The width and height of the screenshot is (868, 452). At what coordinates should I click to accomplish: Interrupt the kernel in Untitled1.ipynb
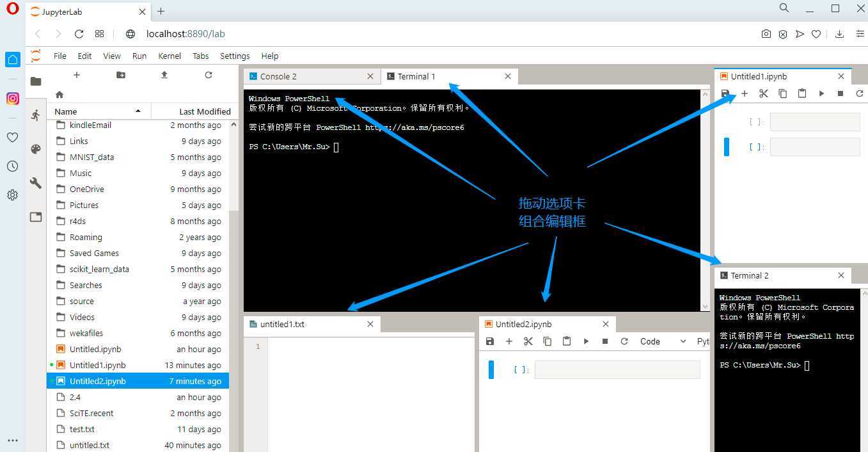pos(840,93)
